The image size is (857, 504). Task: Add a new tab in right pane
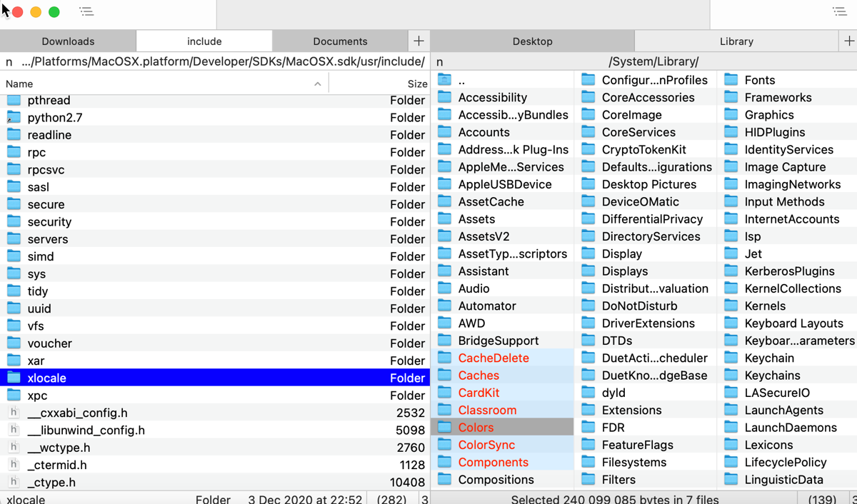(848, 41)
